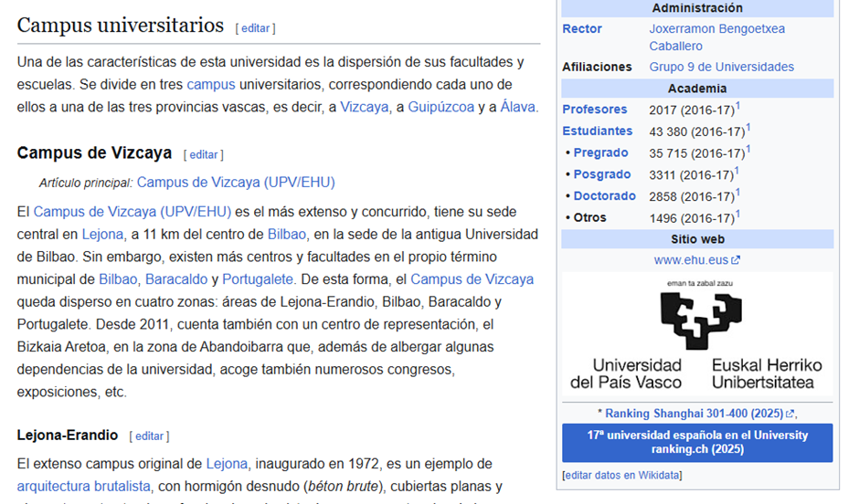The image size is (859, 504).
Task: Click footnote 1 next to Doctorado 2858
Action: [738, 192]
